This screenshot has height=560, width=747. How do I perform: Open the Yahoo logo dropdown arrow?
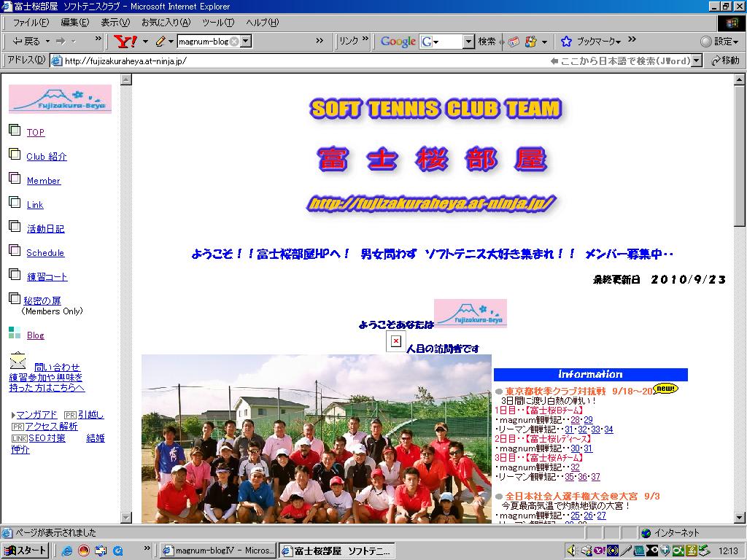point(145,42)
